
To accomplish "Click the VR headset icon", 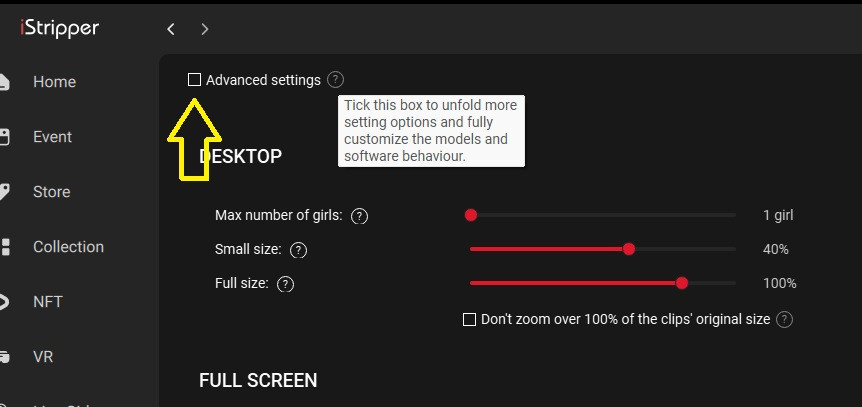I will 5,356.
